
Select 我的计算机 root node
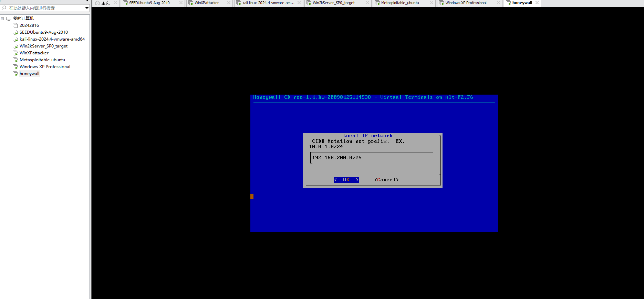23,19
